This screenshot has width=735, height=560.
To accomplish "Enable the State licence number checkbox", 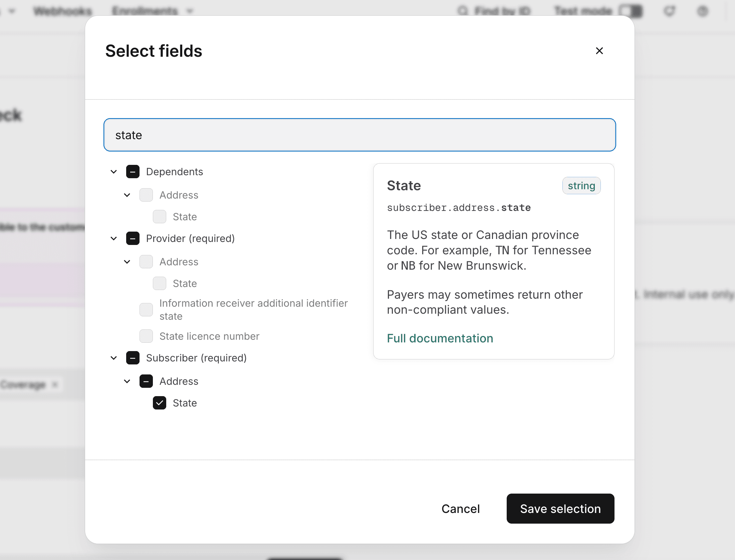I will pos(146,336).
